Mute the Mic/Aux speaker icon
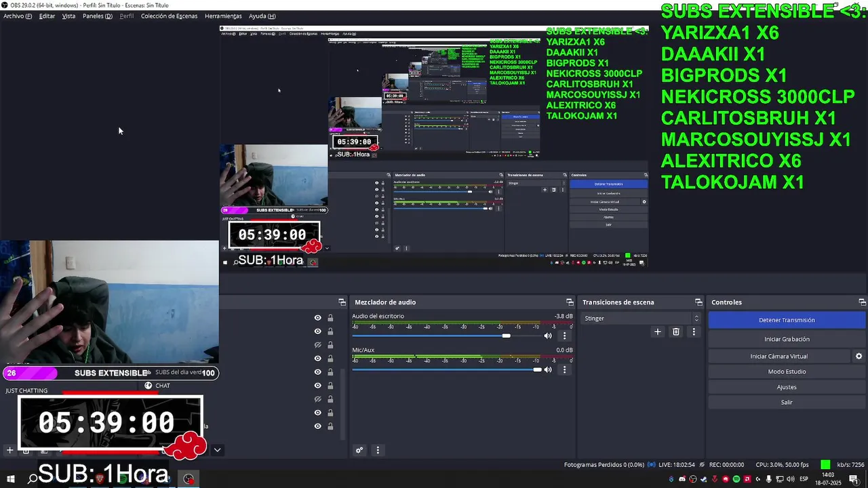Image resolution: width=868 pixels, height=488 pixels. (547, 369)
